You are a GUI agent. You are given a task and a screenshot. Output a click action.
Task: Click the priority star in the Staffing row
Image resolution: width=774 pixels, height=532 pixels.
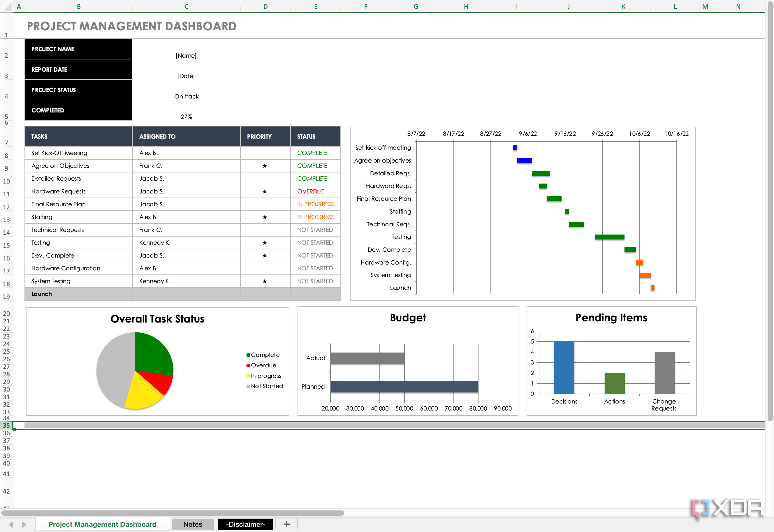[x=265, y=217]
